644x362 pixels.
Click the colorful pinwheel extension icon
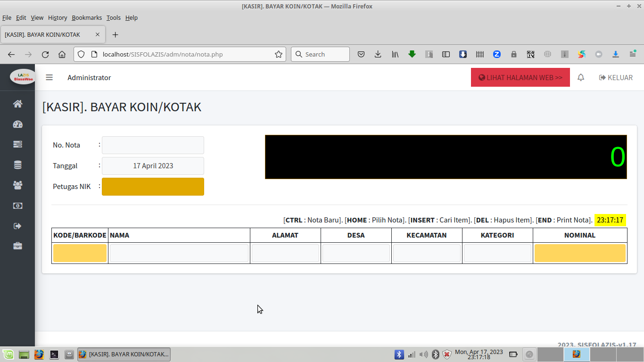[582, 54]
